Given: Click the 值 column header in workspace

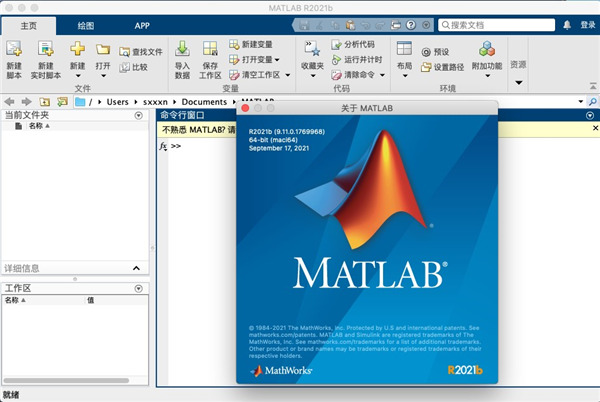Looking at the screenshot, I should 90,300.
